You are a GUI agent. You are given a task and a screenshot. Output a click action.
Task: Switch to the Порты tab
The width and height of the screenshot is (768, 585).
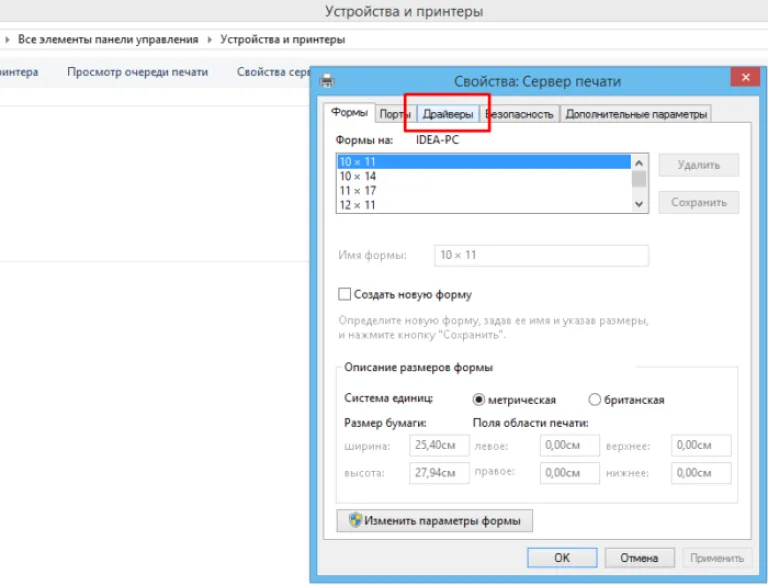point(395,114)
